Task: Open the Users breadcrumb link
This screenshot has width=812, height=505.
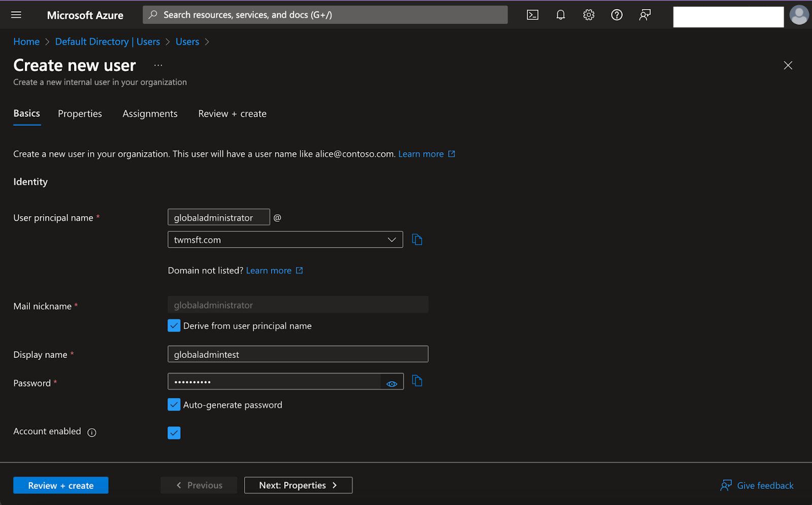Action: 187,42
